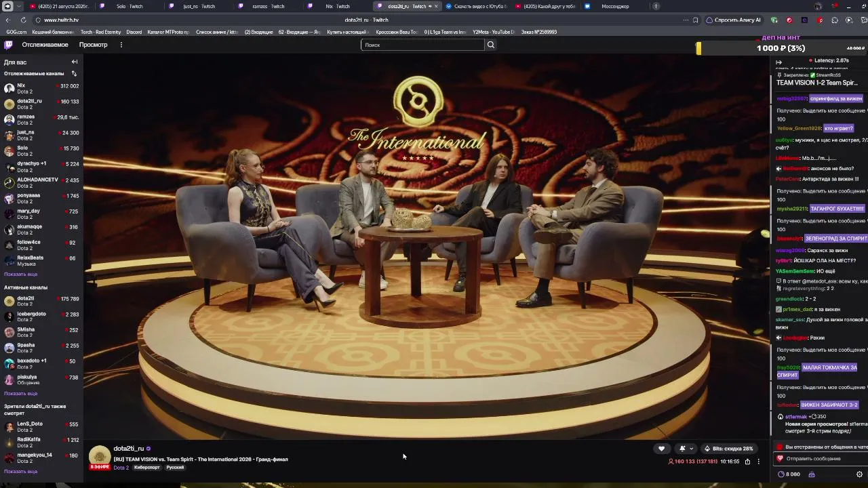Open 9pasha channel in active list
This screenshot has height=488, width=868.
pos(41,348)
